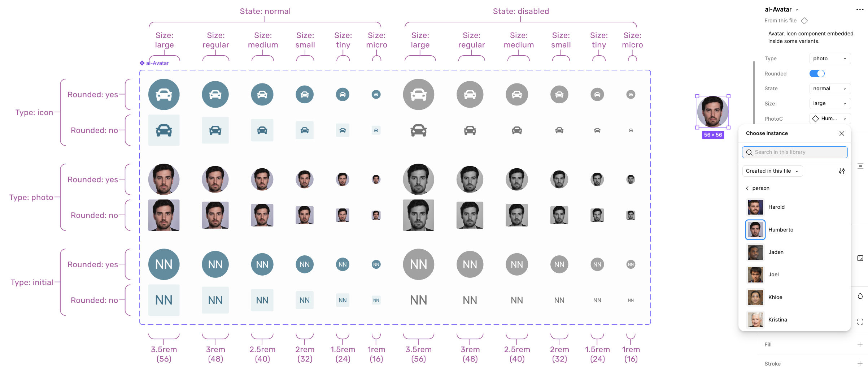Choose the Harold photo instance
Screen dimensions: 868x367
pos(776,207)
